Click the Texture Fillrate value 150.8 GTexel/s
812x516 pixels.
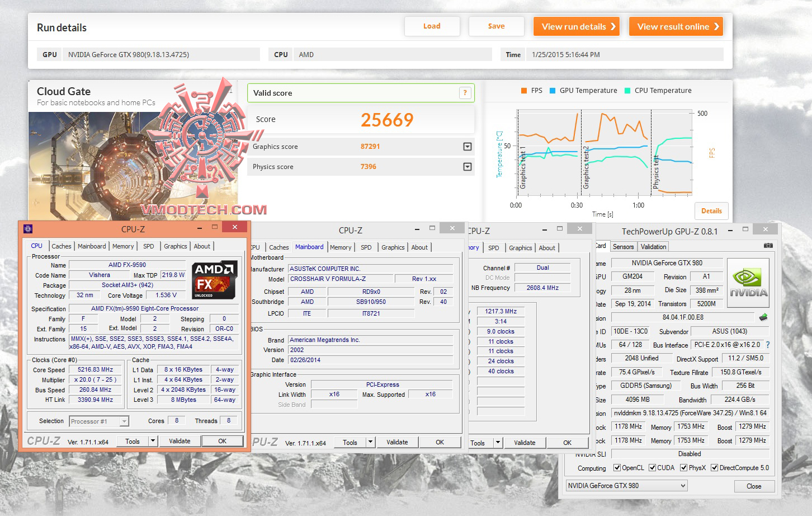click(741, 372)
